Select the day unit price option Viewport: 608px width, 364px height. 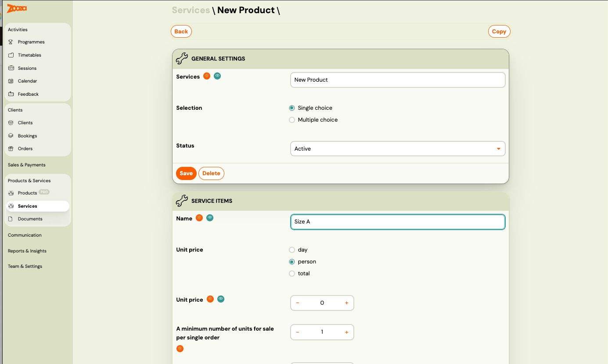[x=292, y=249]
